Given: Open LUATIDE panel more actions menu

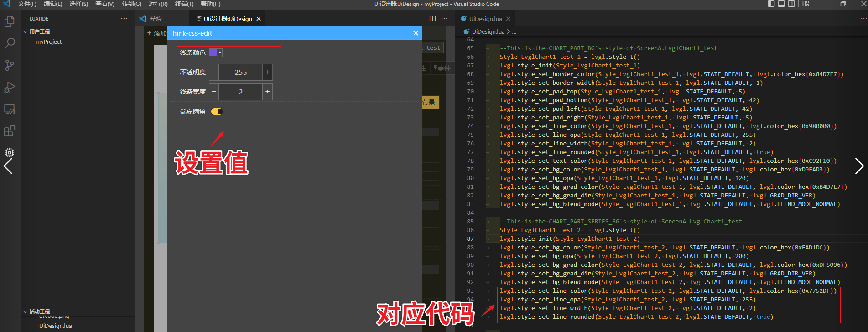Looking at the screenshot, I should click(x=124, y=19).
